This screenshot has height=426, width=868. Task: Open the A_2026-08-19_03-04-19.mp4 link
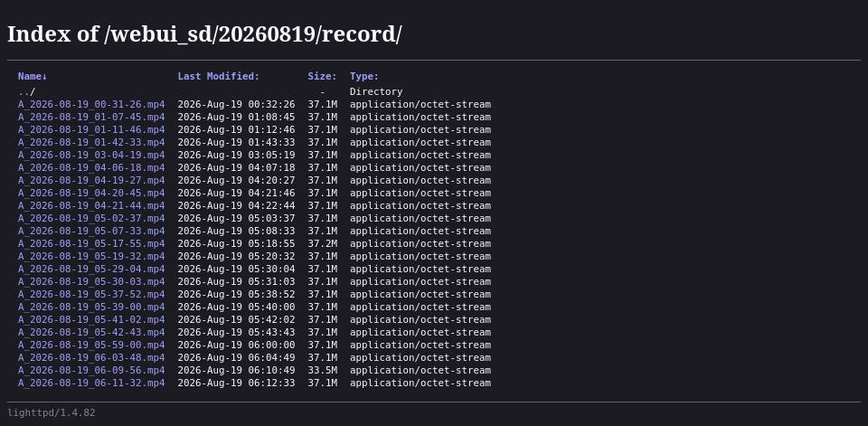pyautogui.click(x=91, y=155)
